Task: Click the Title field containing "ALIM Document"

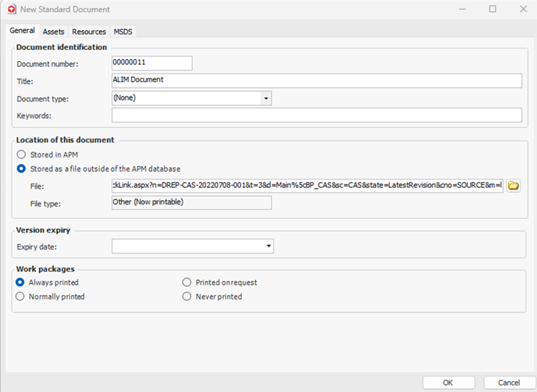Action: [314, 80]
